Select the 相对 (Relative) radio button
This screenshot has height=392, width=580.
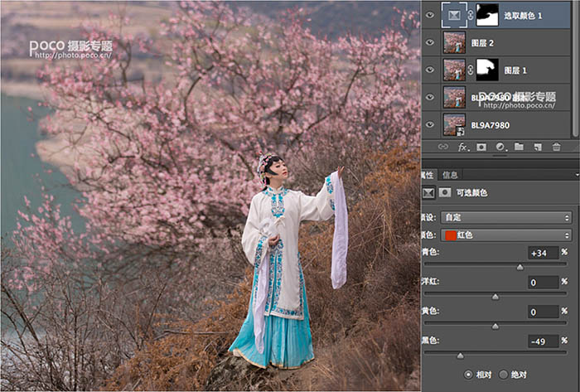(468, 375)
